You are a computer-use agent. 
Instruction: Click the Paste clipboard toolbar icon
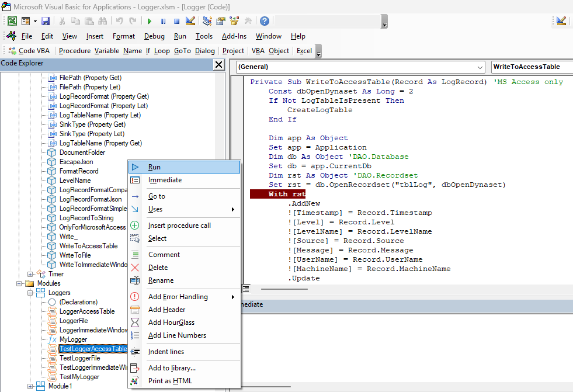[x=89, y=21]
